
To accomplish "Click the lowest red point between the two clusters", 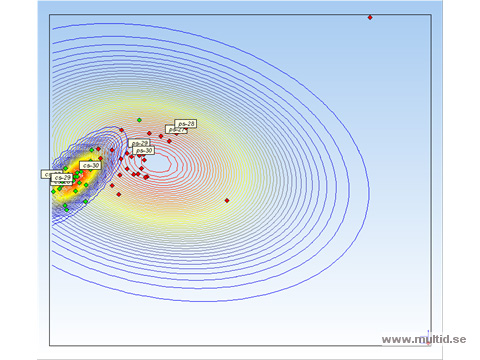I will [119, 194].
